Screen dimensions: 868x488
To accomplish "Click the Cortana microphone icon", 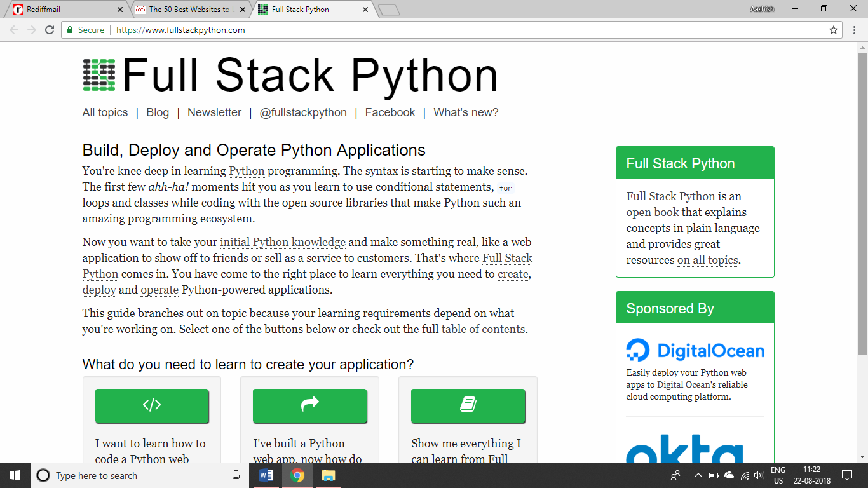I will click(236, 475).
